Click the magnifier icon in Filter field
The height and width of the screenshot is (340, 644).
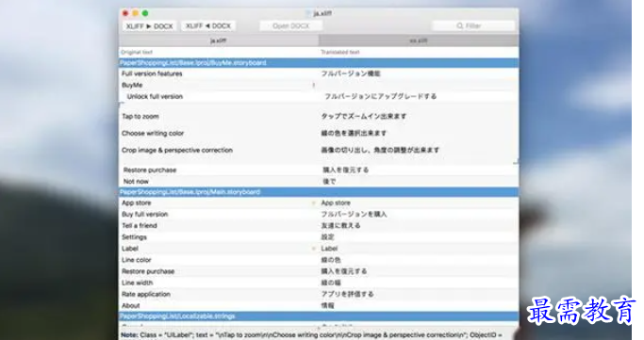point(460,25)
